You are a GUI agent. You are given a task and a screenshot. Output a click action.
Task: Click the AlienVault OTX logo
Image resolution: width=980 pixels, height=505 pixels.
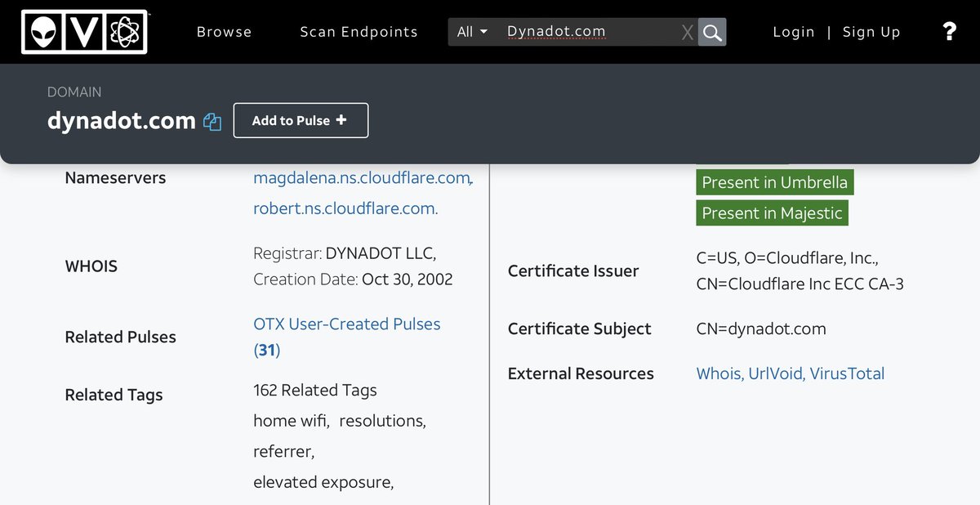(84, 32)
